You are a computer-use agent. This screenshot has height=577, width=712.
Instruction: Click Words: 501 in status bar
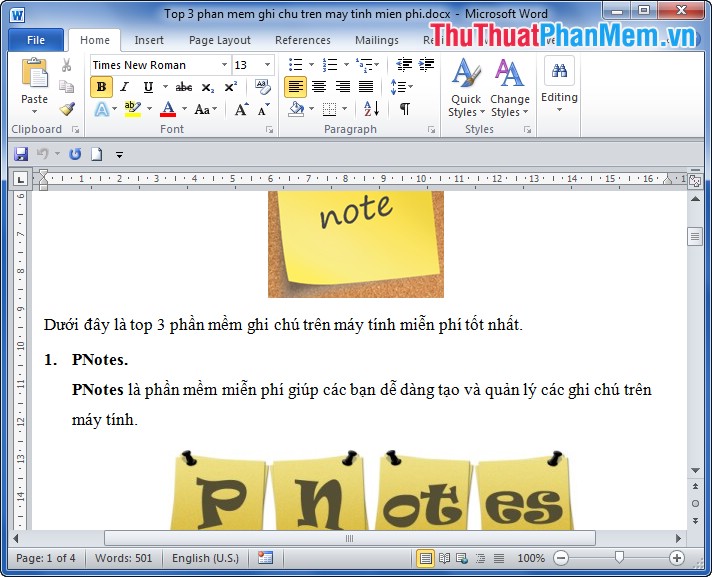point(124,558)
